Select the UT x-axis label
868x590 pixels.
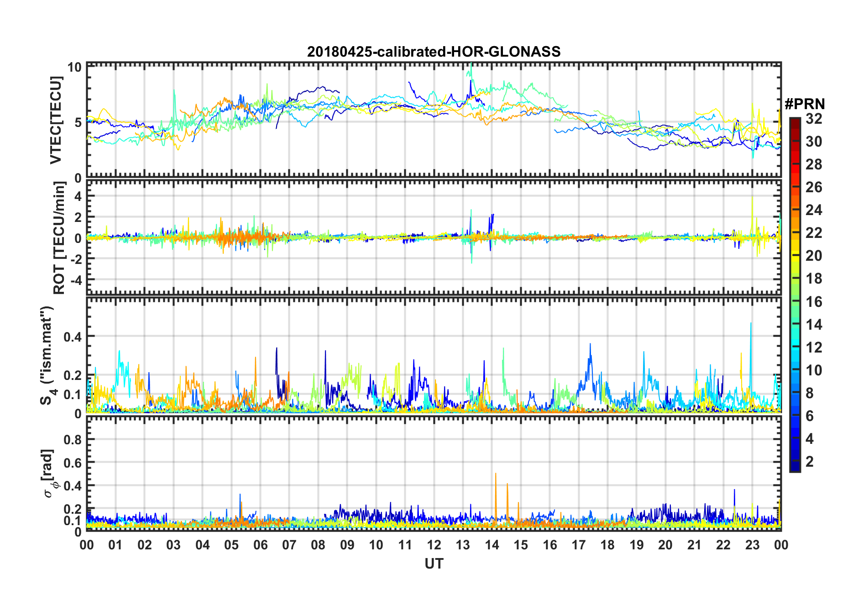(434, 564)
